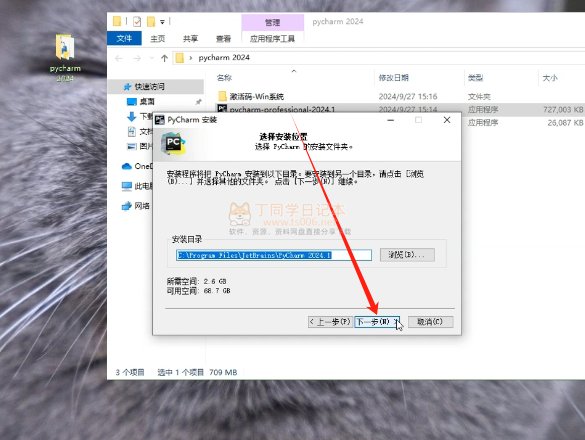The width and height of the screenshot is (585, 440).
Task: Click the Explorer forward arrow
Action: (137, 58)
